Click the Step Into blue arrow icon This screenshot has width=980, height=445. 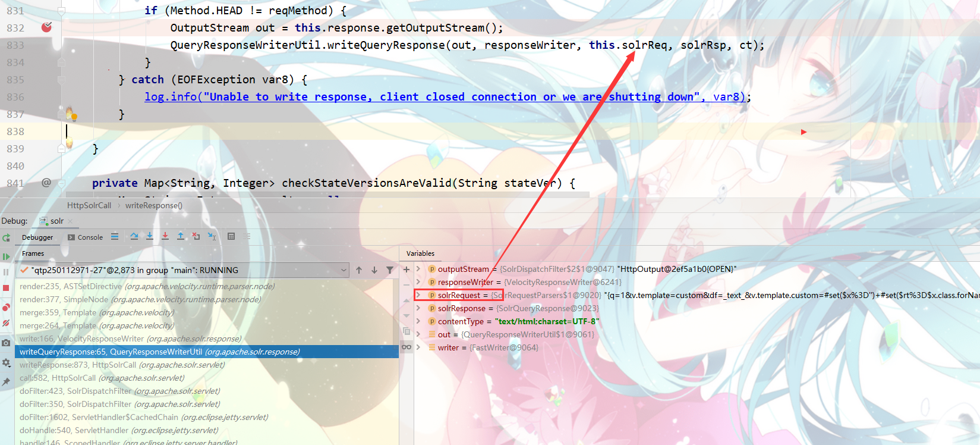point(150,236)
